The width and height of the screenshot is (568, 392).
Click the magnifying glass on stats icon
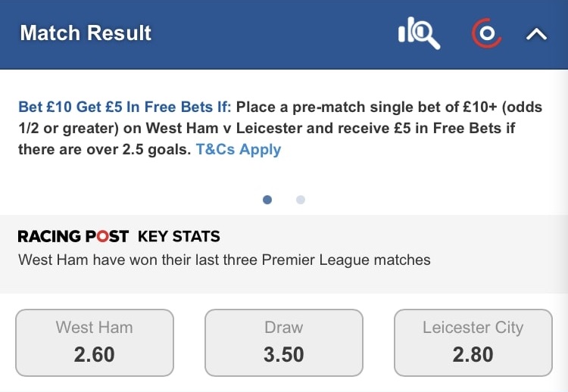(x=425, y=33)
